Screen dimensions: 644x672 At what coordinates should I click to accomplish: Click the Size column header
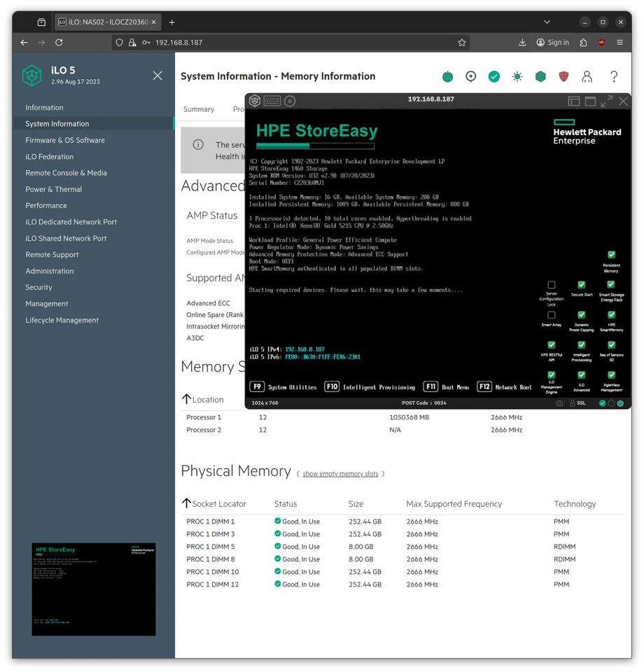(356, 504)
